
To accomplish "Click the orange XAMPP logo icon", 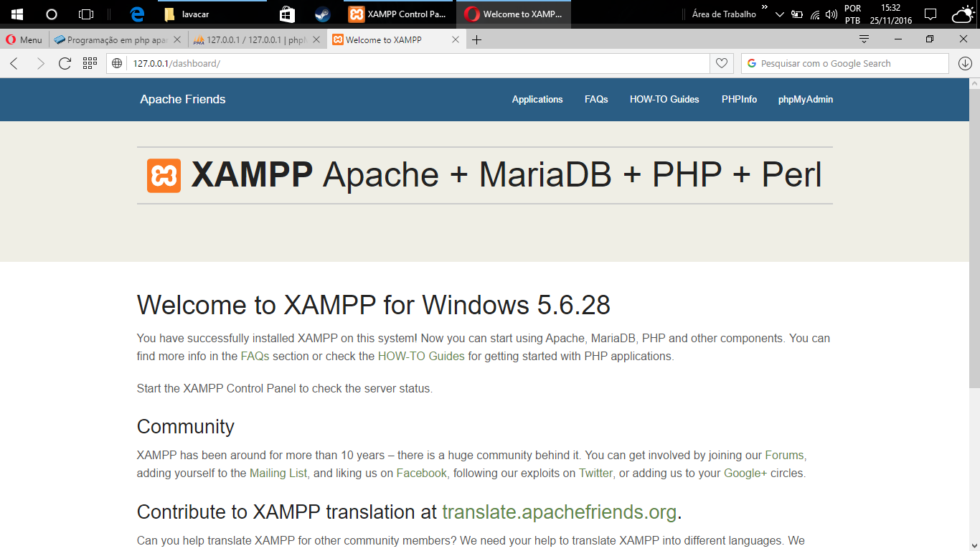I will tap(164, 176).
